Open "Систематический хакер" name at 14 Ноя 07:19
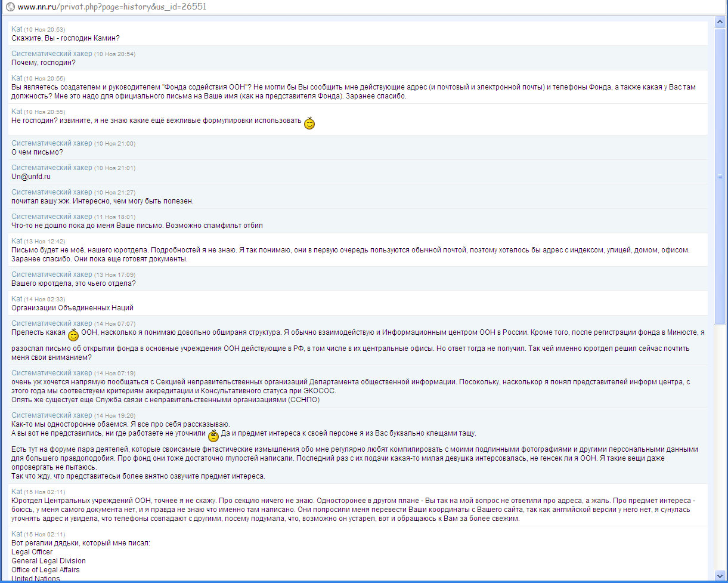The width and height of the screenshot is (728, 583). coord(52,373)
